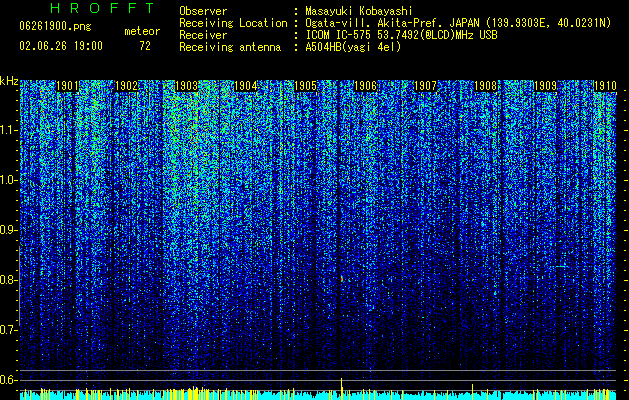Click the 1902 time marker
Image resolution: width=629 pixels, height=400 pixels.
(126, 86)
